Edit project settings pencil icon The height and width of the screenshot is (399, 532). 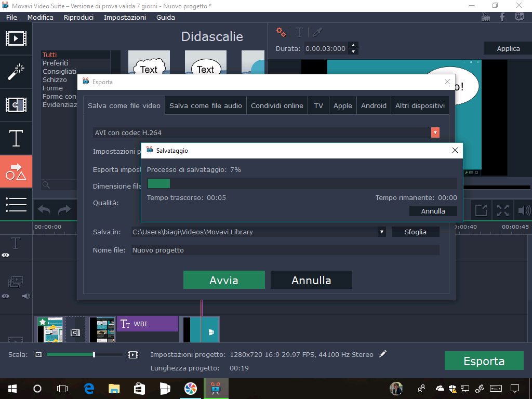pyautogui.click(x=383, y=354)
